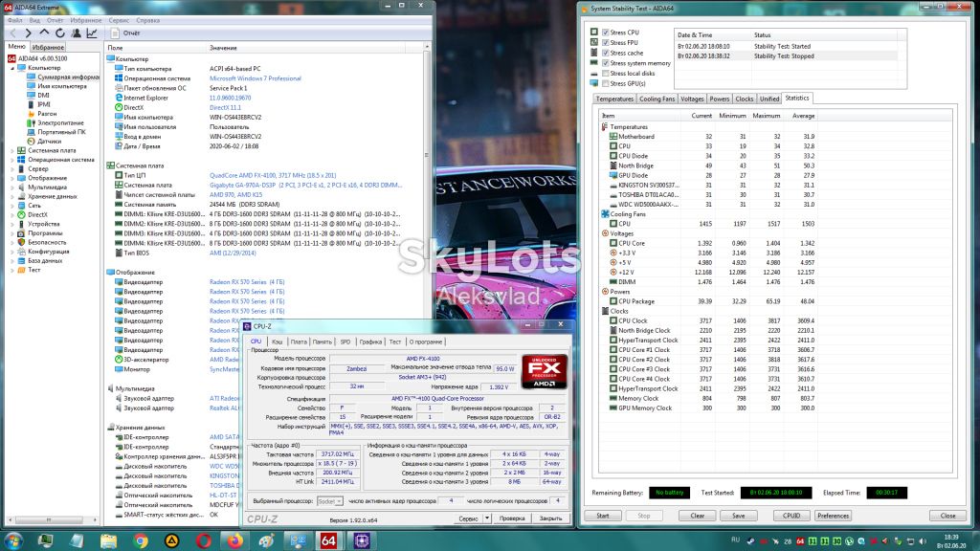This screenshot has width=980, height=551.
Task: Toggle Motherboard temperature item checkbox
Action: click(613, 136)
